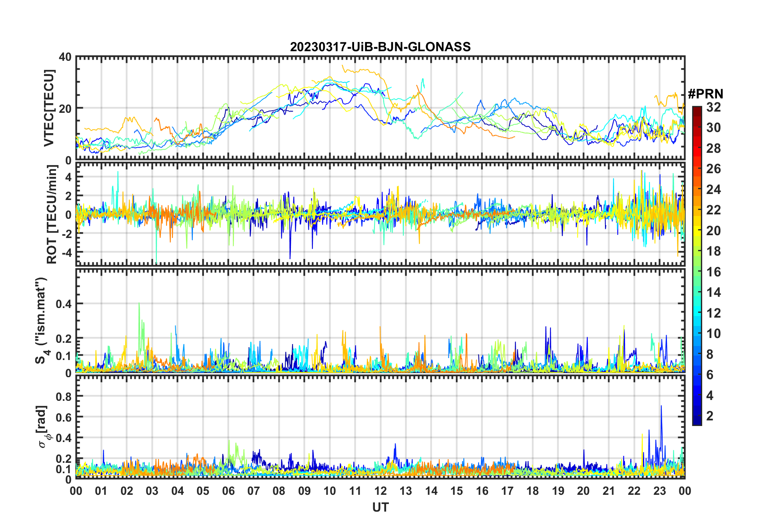Viewport: 761px width, 532px height.
Task: Click x-axis hour tick label 01
Action: 101,491
